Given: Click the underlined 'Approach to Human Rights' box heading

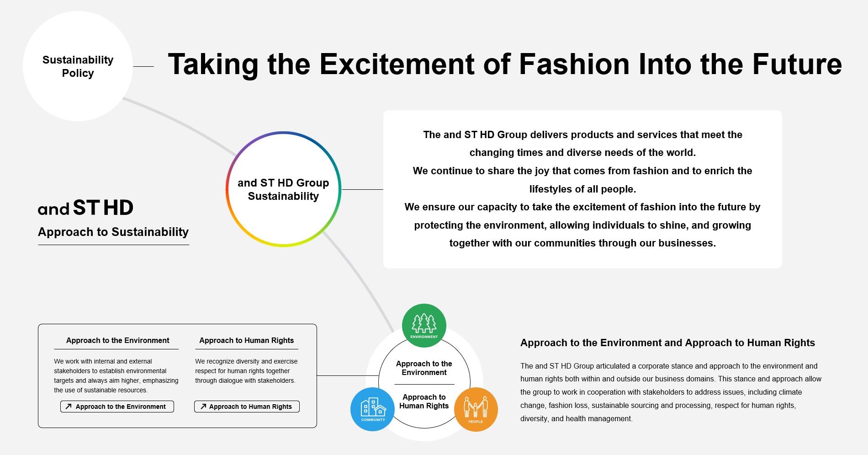Looking at the screenshot, I should [246, 341].
